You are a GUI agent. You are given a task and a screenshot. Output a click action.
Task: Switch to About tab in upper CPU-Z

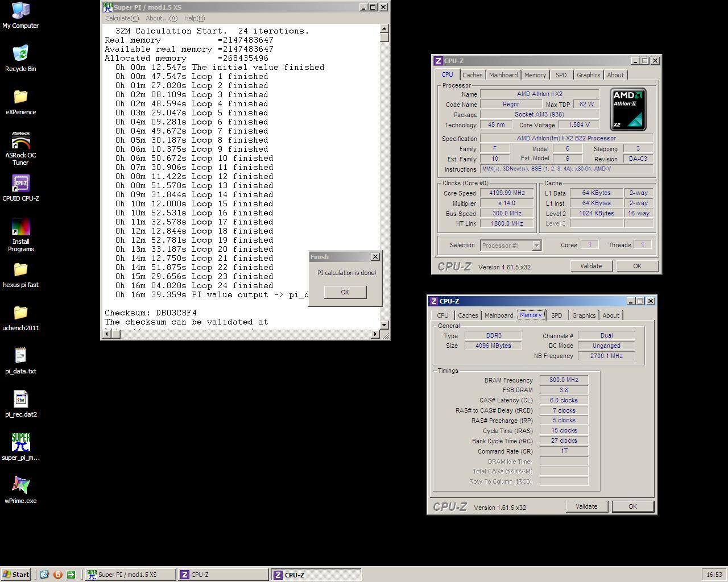pyautogui.click(x=615, y=75)
